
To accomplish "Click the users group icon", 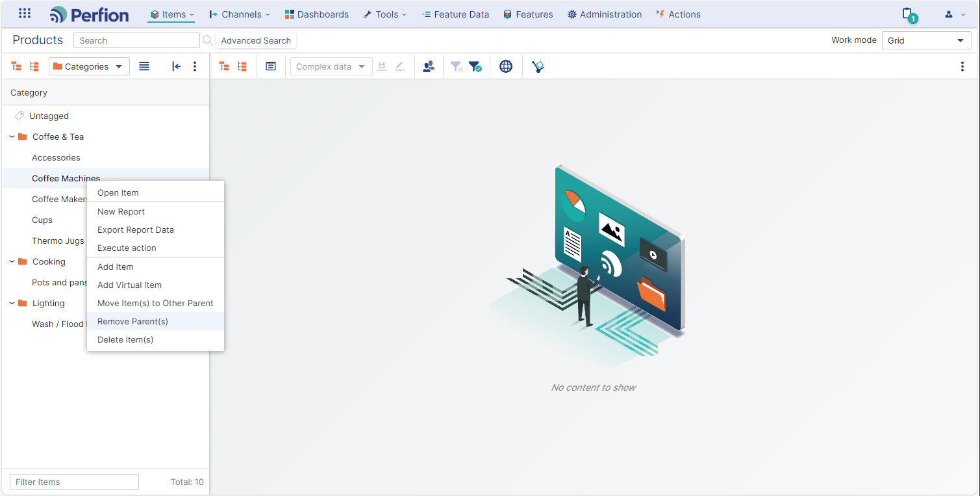I will pos(429,66).
